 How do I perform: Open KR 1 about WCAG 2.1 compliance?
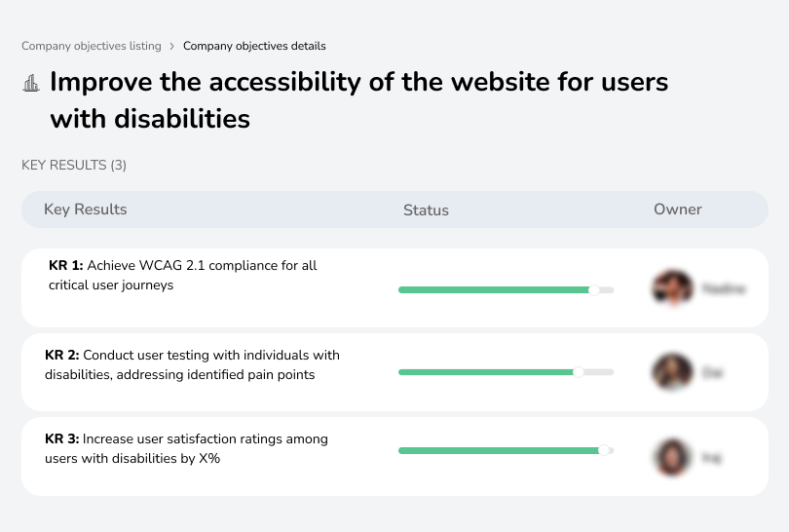click(182, 275)
